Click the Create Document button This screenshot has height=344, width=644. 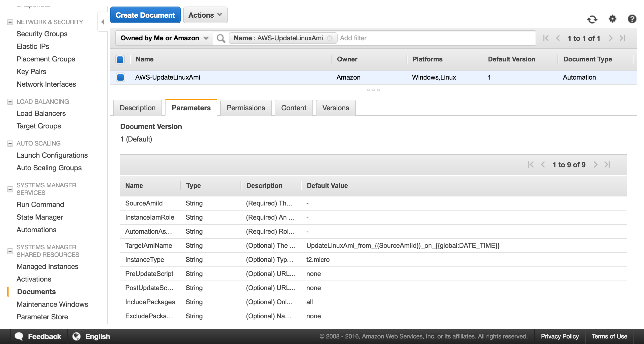pos(145,15)
